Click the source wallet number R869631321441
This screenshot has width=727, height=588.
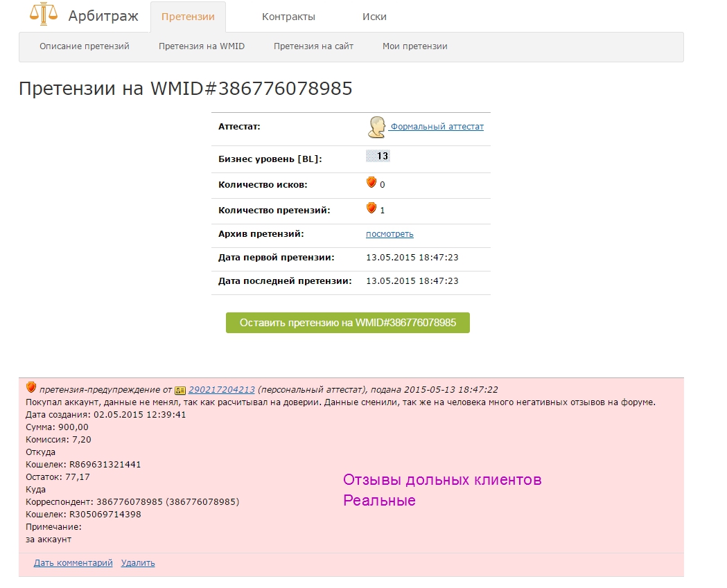pyautogui.click(x=105, y=464)
